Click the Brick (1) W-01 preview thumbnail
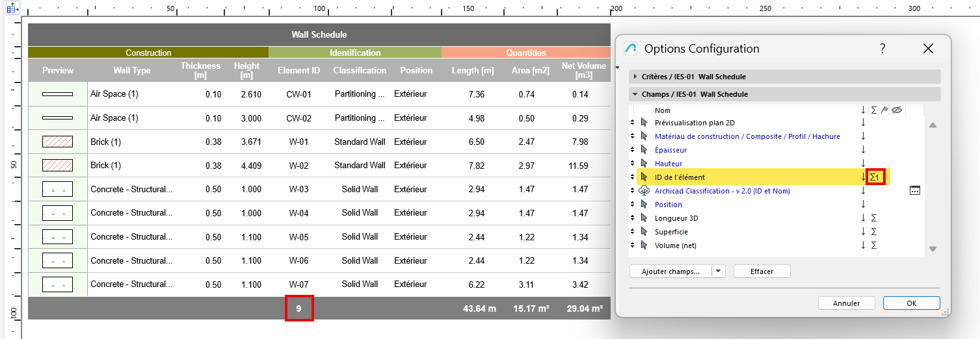 click(x=57, y=142)
